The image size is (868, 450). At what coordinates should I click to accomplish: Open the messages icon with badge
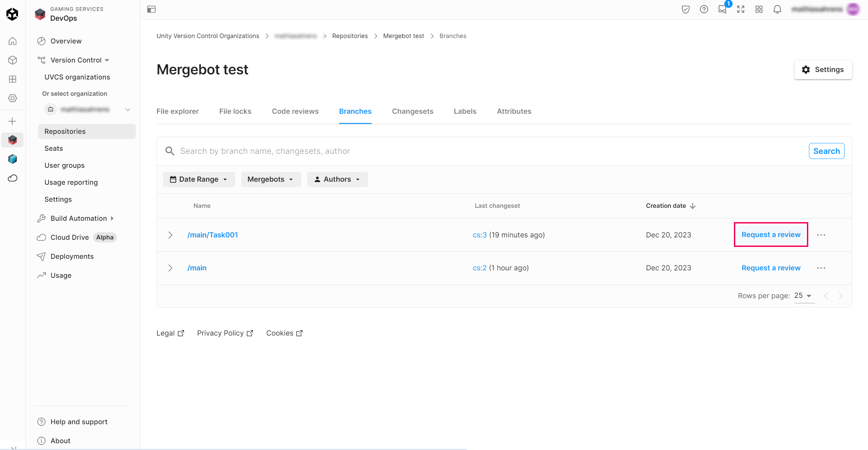pos(722,10)
